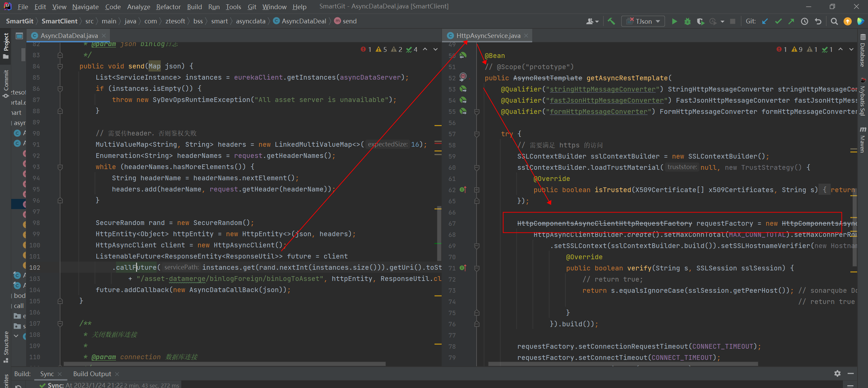This screenshot has height=388, width=868.
Task: Open the Navigate menu
Action: tap(85, 6)
